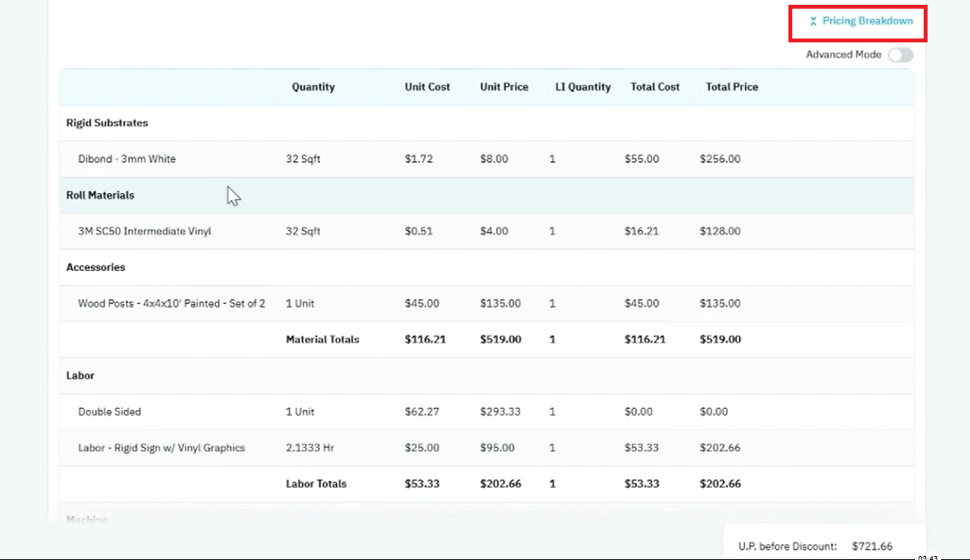Collapse the Pricing Breakdown section

point(860,21)
